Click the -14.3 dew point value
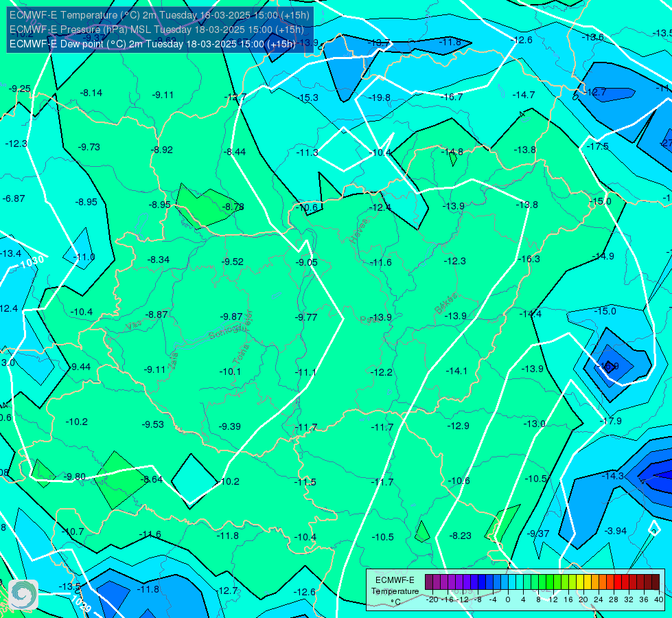 pyautogui.click(x=613, y=476)
